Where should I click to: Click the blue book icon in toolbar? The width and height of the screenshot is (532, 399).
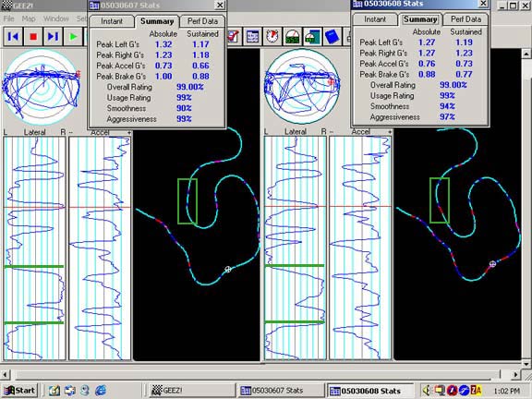click(x=332, y=36)
